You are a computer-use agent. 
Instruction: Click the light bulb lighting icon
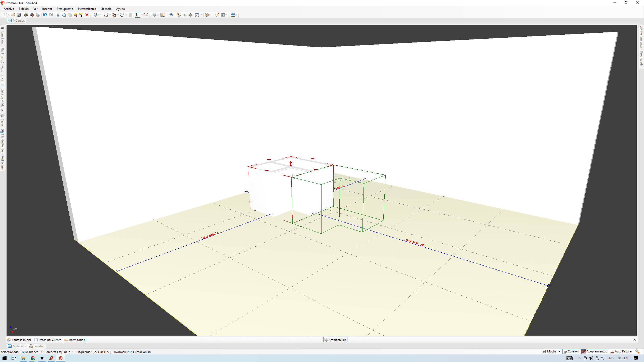pyautogui.click(x=217, y=15)
